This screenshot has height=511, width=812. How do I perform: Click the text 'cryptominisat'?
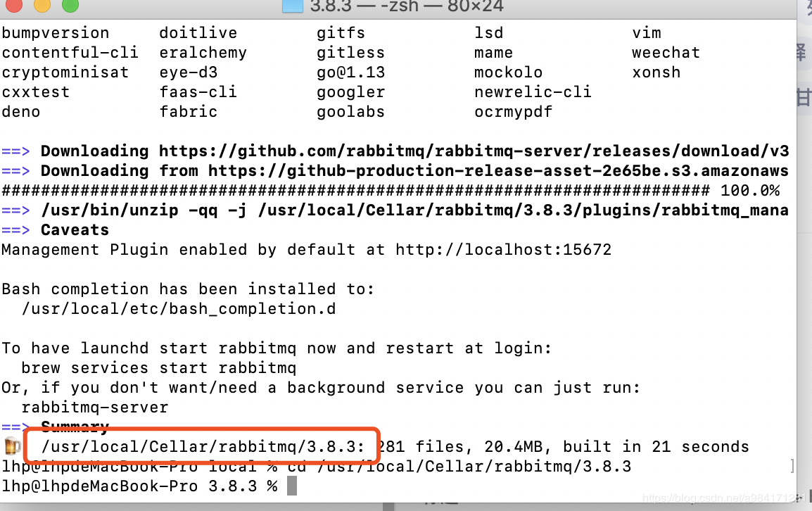pos(65,72)
